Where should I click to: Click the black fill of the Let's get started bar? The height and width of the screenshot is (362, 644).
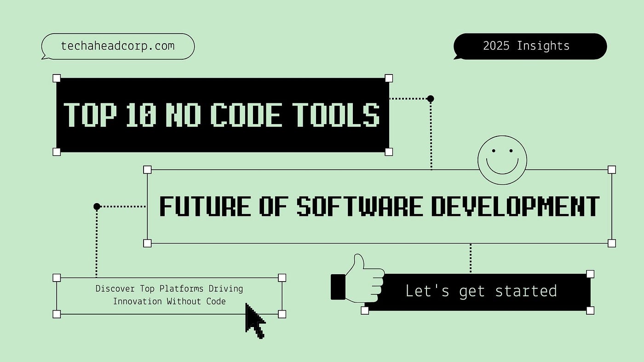481,291
